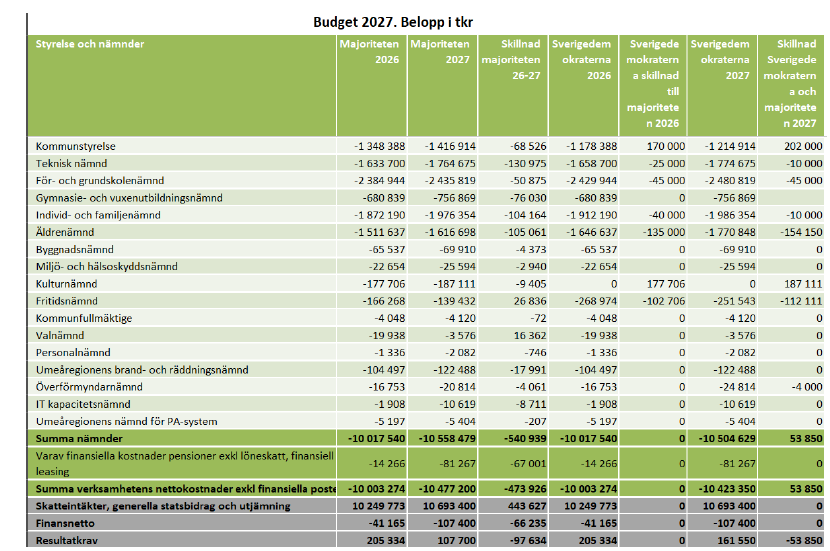830x551 pixels.
Task: Click 'Summa verksamhetens nettokostnader' row label
Action: [186, 489]
